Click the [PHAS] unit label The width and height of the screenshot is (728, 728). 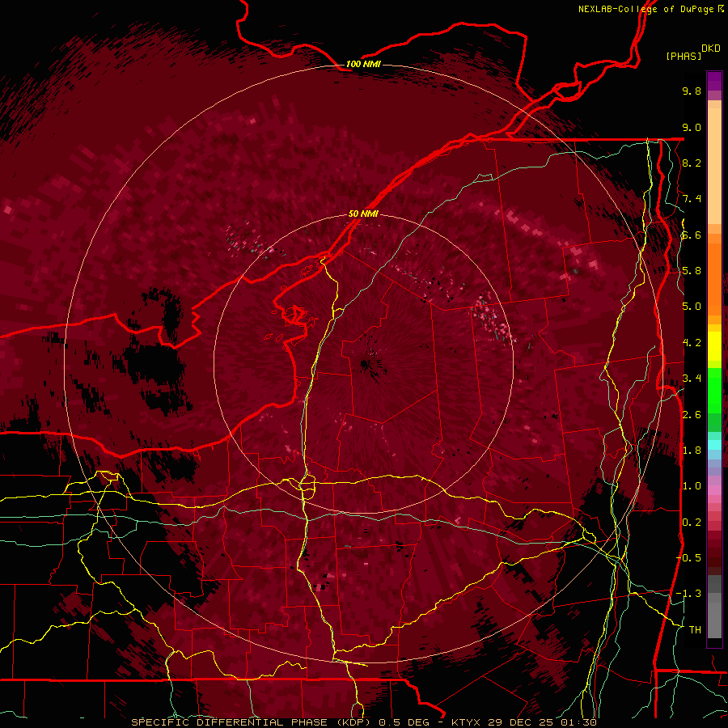[684, 56]
